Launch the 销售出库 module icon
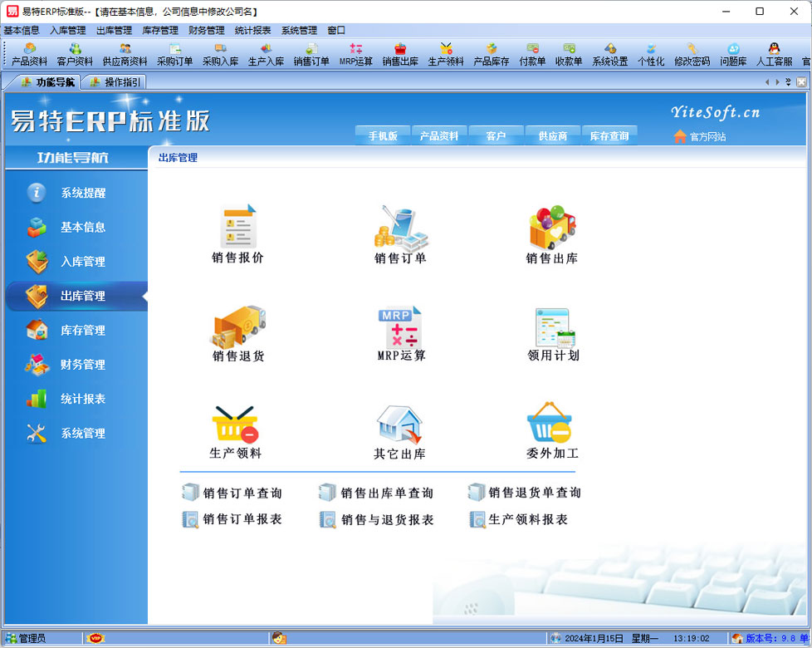The image size is (812, 648). point(552,228)
